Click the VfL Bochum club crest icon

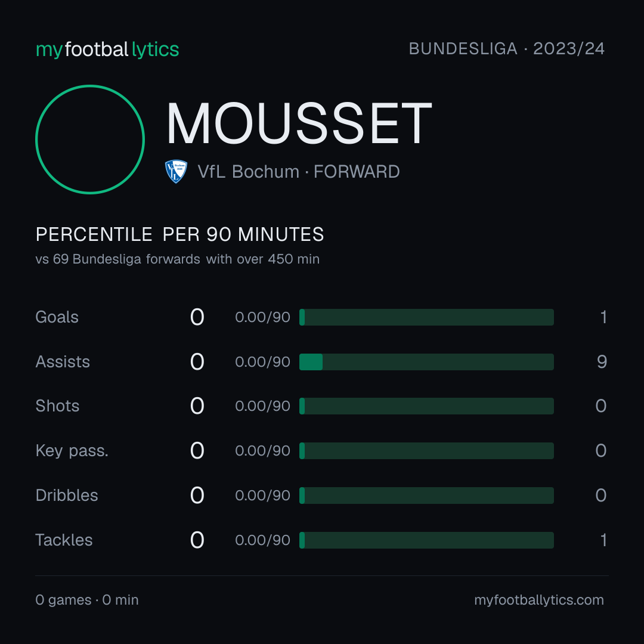pyautogui.click(x=176, y=171)
